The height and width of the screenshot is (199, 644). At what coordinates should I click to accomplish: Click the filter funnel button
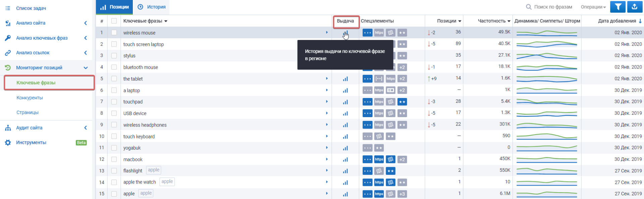pyautogui.click(x=618, y=7)
